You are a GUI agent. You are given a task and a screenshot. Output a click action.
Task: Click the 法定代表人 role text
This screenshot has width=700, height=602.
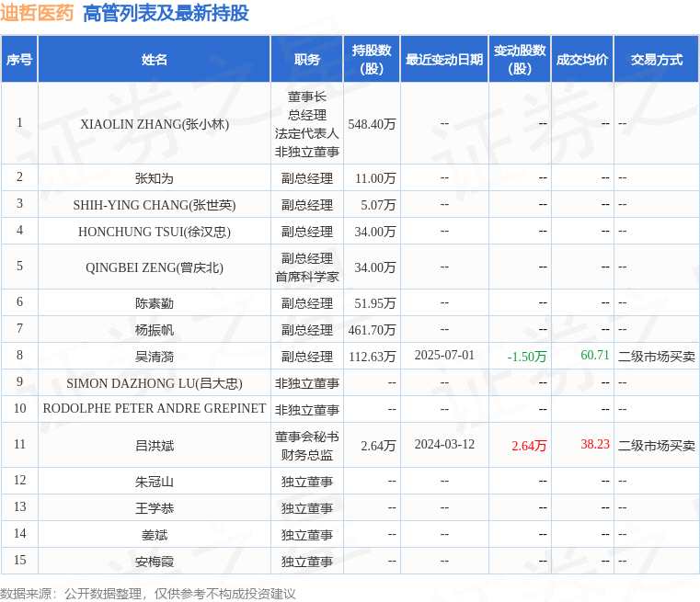[x=306, y=133]
